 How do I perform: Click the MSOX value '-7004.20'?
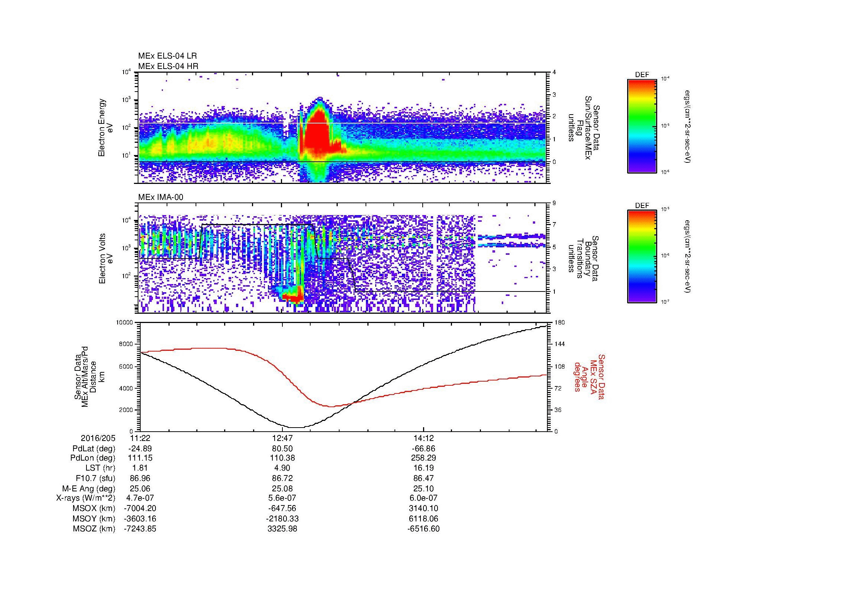(140, 508)
